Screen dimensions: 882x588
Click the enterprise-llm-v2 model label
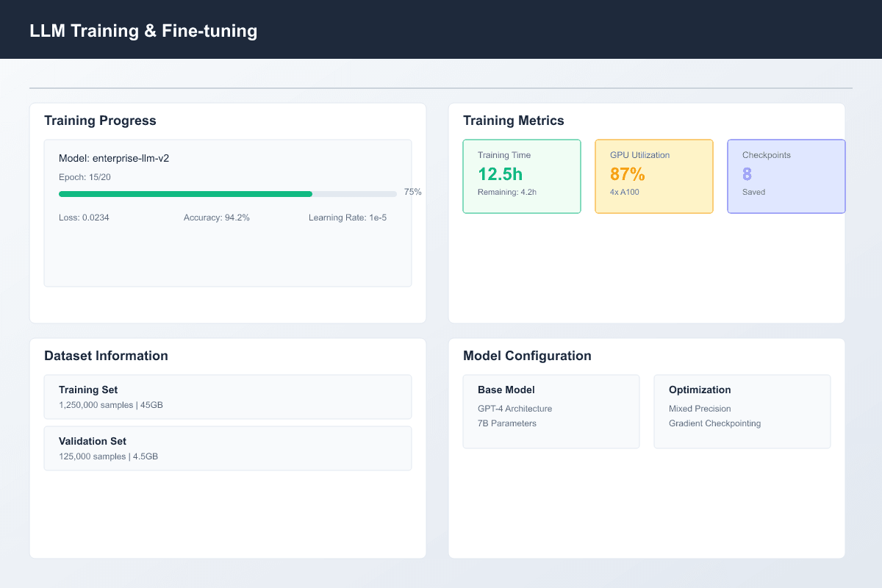click(114, 157)
